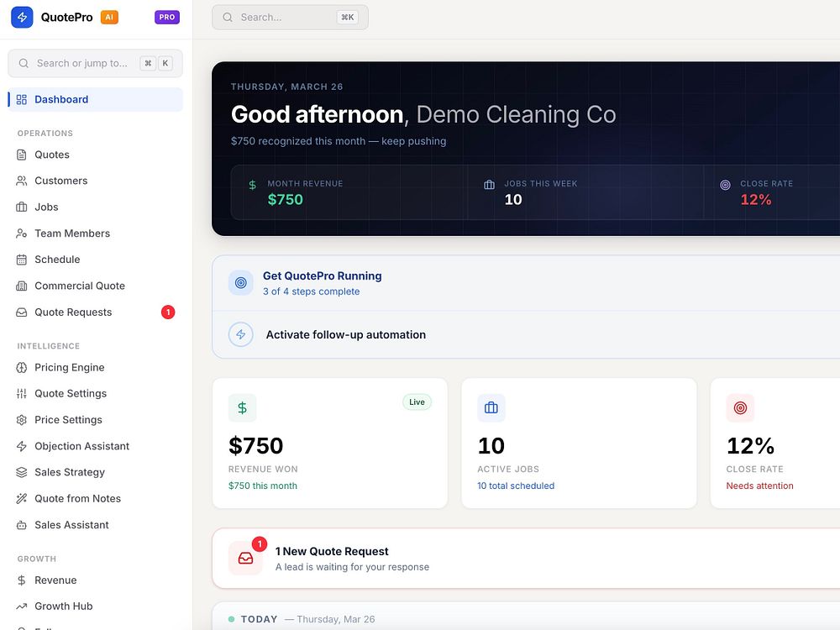Click the Revenue dollar icon in sidebar
Viewport: 840px width, 630px height.
22,580
